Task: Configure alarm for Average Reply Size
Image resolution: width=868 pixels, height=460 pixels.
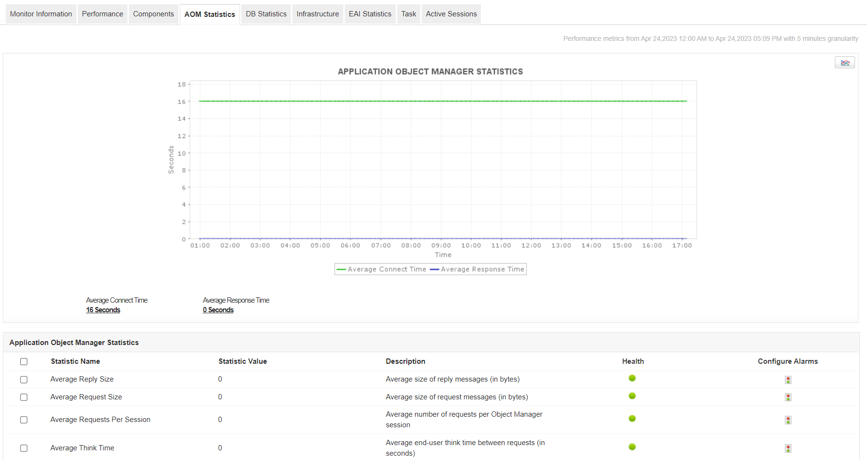Action: coord(788,380)
